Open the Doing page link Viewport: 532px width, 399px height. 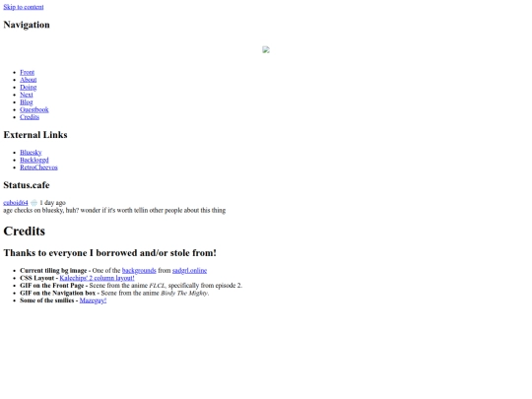tap(29, 88)
